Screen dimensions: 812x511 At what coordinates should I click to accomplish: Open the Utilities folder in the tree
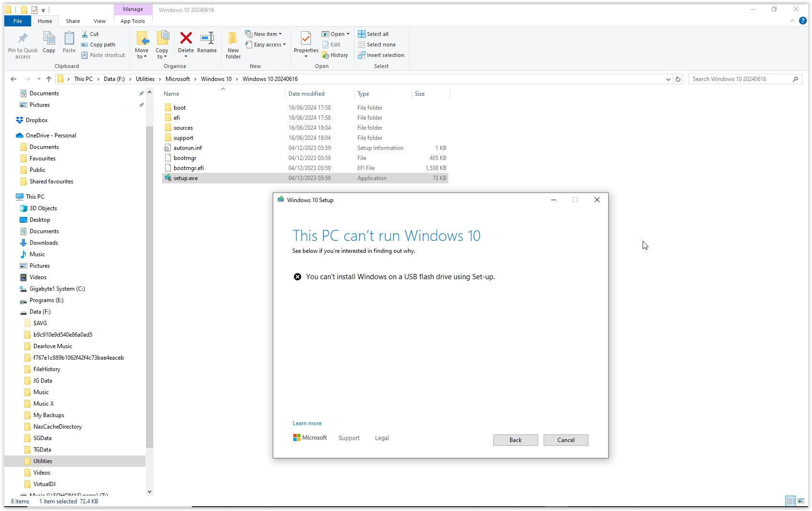tap(43, 461)
